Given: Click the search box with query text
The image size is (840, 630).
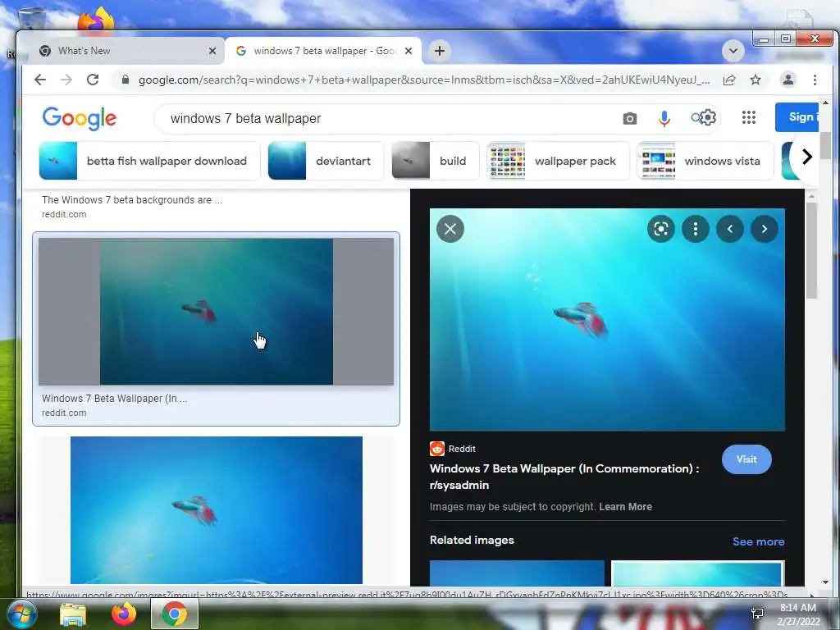Looking at the screenshot, I should [386, 118].
